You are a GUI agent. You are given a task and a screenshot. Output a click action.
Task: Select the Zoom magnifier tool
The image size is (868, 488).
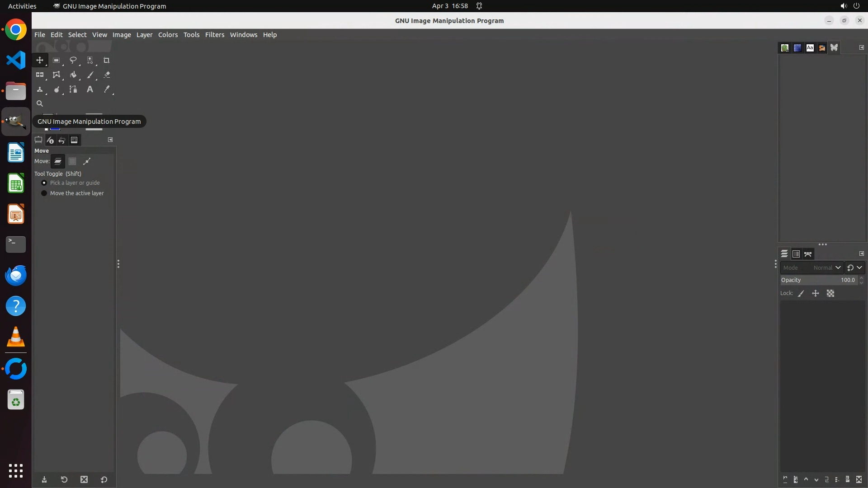click(40, 103)
